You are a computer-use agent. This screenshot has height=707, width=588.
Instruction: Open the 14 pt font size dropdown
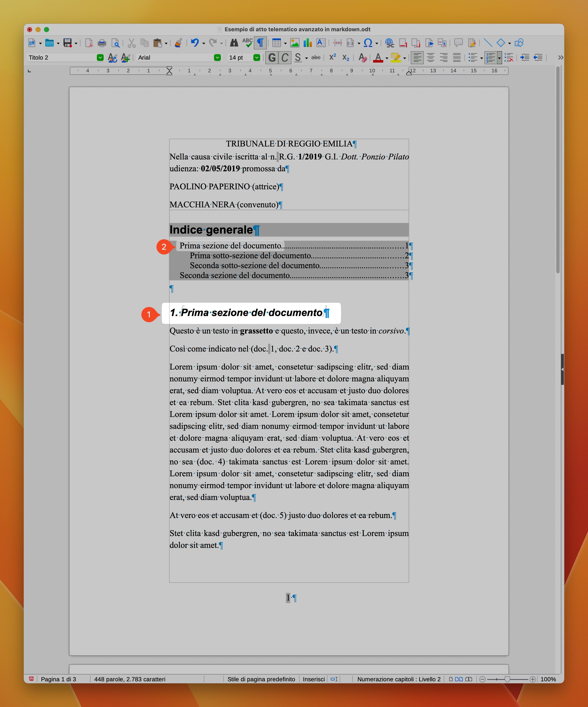pos(257,58)
